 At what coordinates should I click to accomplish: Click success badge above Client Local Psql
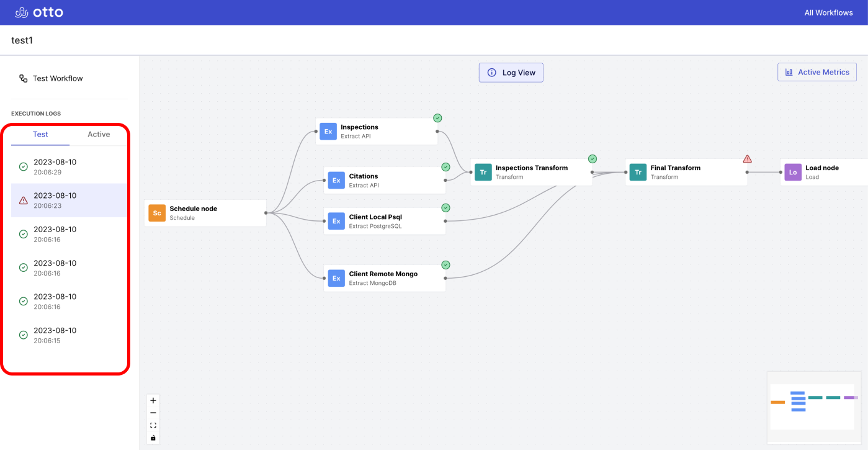coord(445,208)
